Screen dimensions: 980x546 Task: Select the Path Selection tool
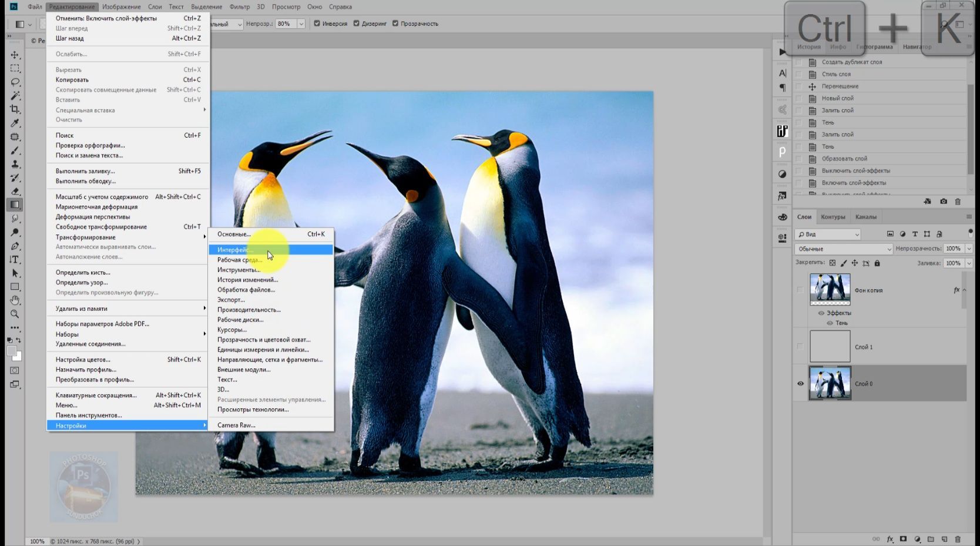[x=15, y=273]
